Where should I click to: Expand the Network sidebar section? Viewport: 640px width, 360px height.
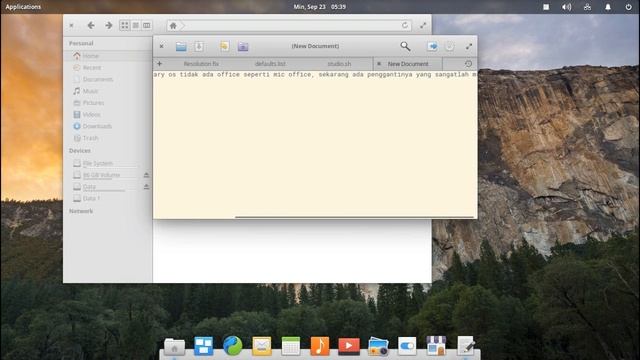(81, 211)
